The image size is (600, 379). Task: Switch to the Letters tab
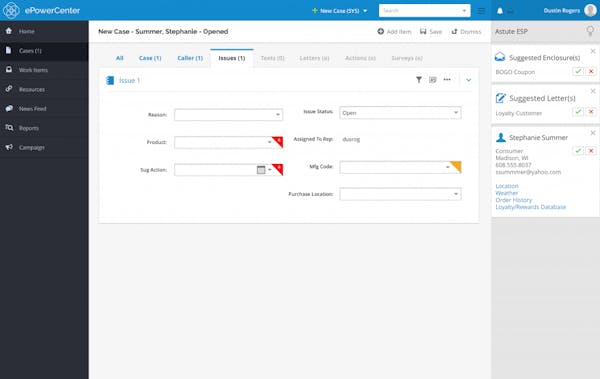(x=315, y=58)
